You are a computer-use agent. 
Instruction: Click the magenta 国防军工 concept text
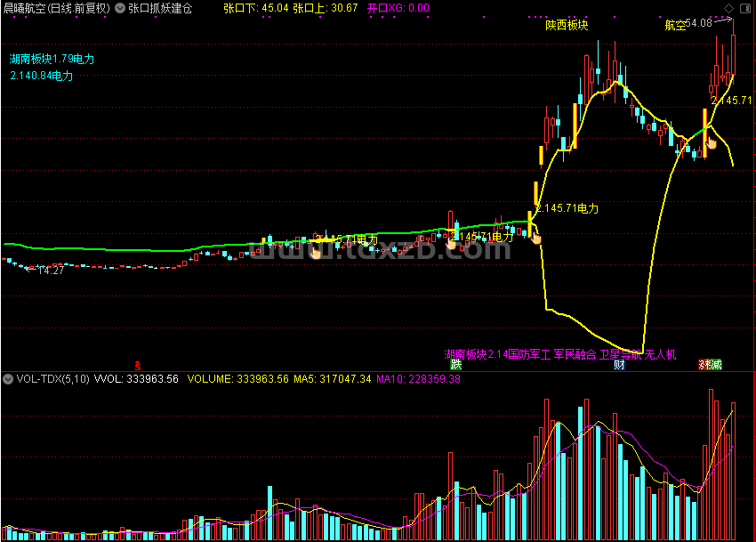[529, 354]
